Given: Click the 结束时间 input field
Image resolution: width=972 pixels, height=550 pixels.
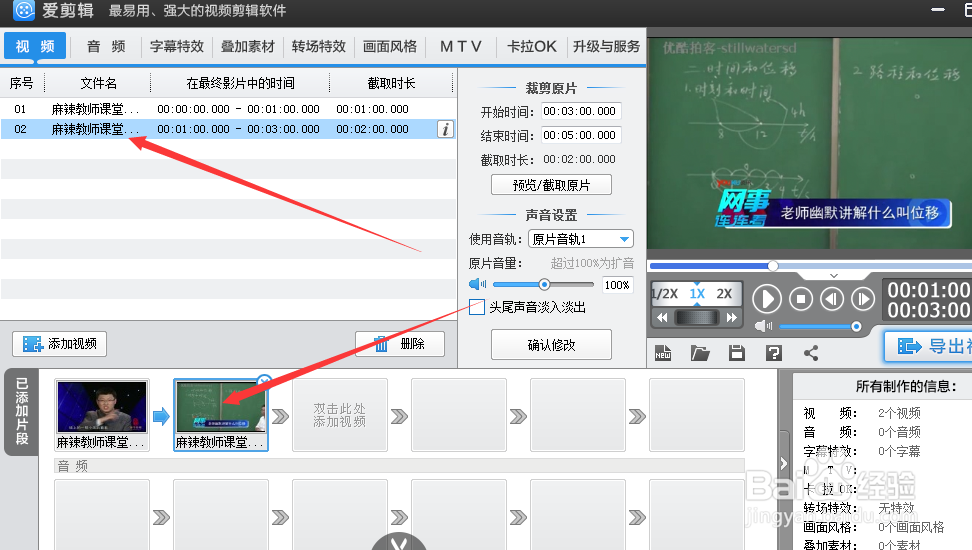Looking at the screenshot, I should (x=581, y=135).
